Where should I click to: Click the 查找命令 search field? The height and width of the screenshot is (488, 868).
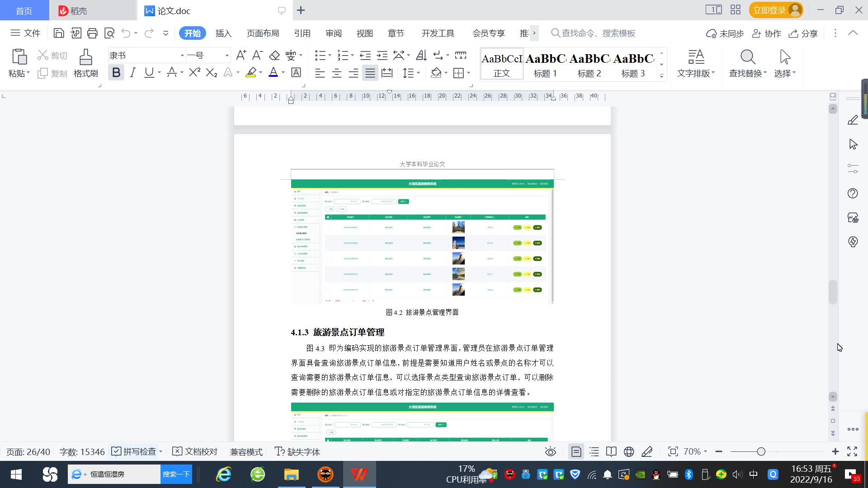598,33
